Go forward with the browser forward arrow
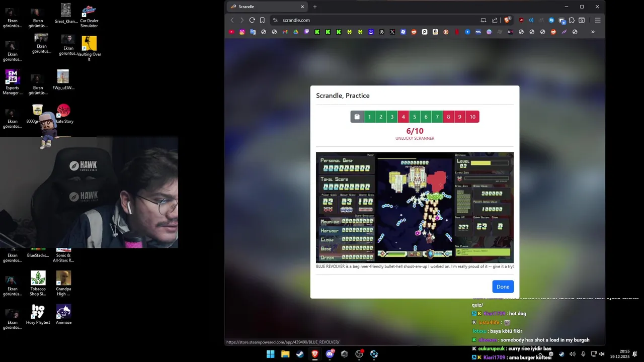Screen dimensions: 644x362 (242, 20)
